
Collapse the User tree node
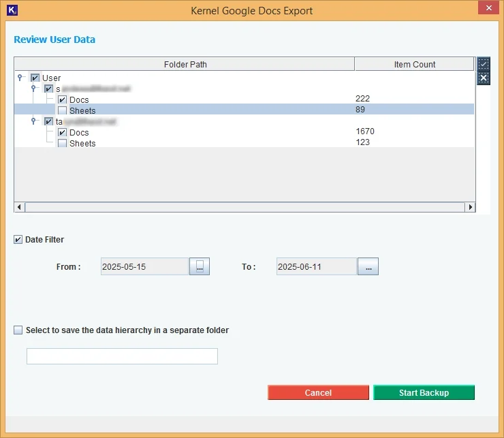20,78
